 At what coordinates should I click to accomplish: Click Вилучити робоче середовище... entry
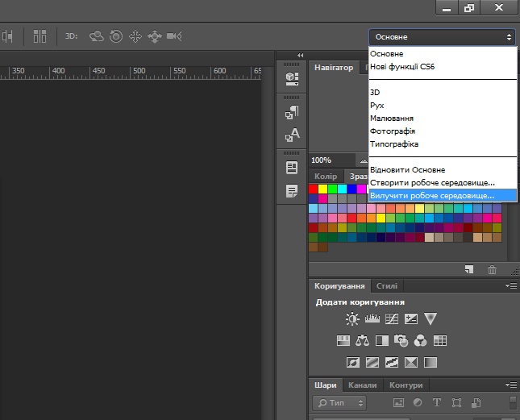[x=443, y=196]
